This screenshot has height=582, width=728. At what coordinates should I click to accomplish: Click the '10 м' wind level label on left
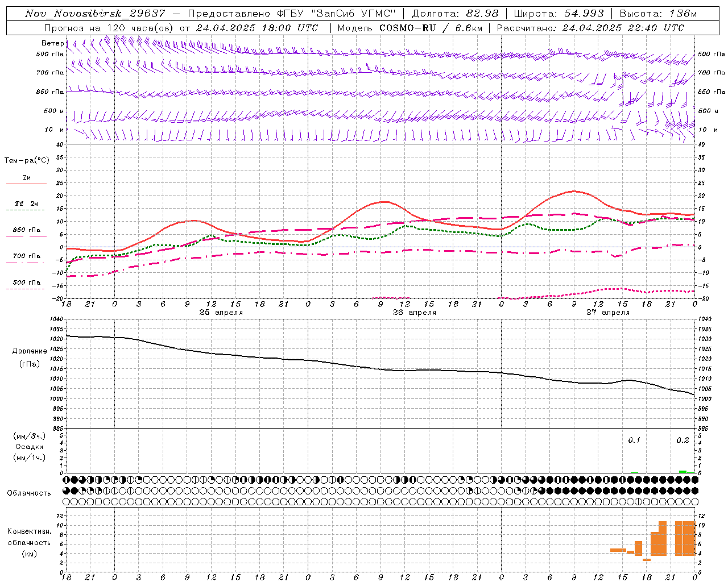(x=55, y=130)
